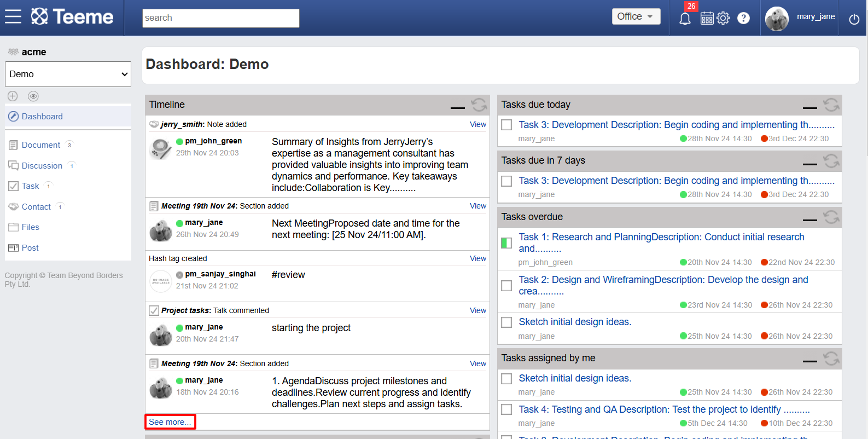Check Task 4 Testing and QA checkbox
The height and width of the screenshot is (439, 868).
(506, 409)
